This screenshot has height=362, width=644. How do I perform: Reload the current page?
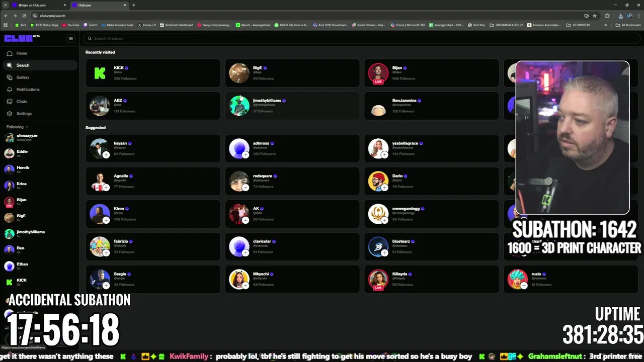click(x=24, y=16)
